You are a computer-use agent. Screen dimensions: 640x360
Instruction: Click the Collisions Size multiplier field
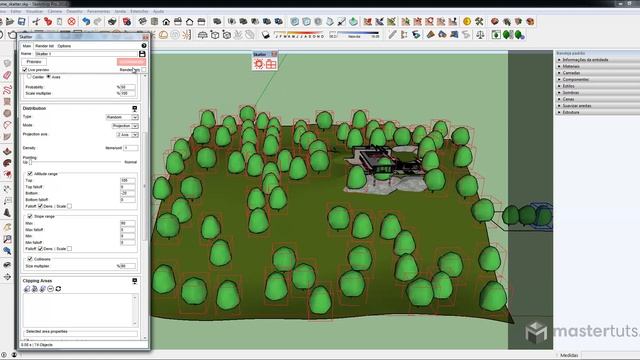128,266
